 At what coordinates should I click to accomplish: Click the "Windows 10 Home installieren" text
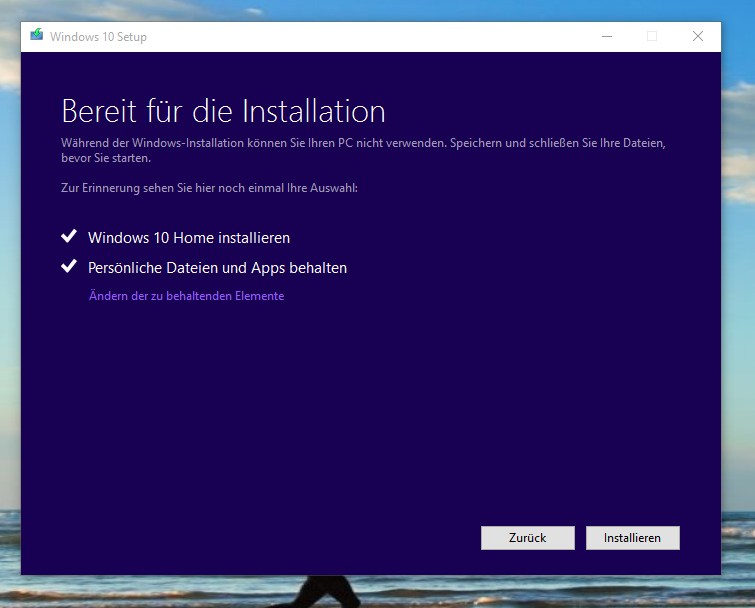pyautogui.click(x=189, y=238)
